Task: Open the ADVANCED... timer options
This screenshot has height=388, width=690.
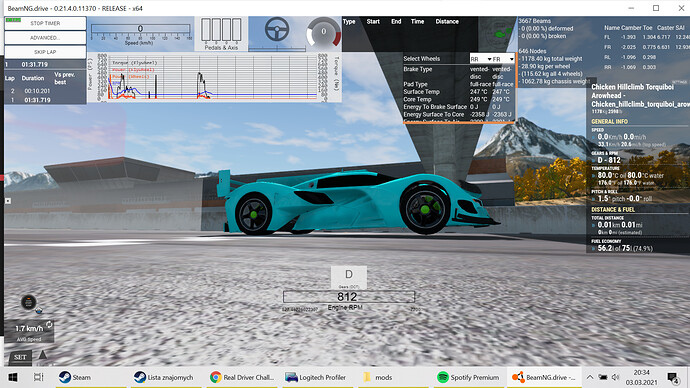Action: [x=45, y=38]
